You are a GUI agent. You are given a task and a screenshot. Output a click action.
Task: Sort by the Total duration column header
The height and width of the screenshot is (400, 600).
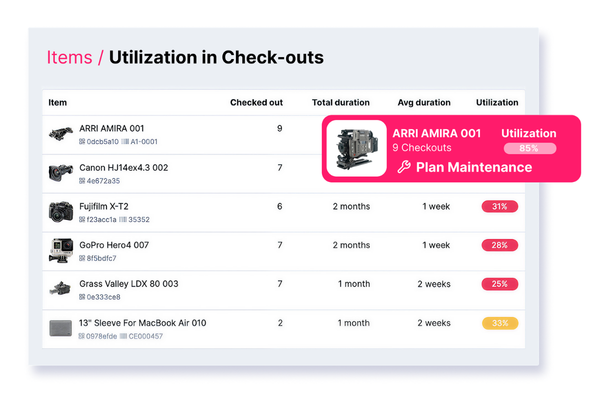[x=341, y=103]
